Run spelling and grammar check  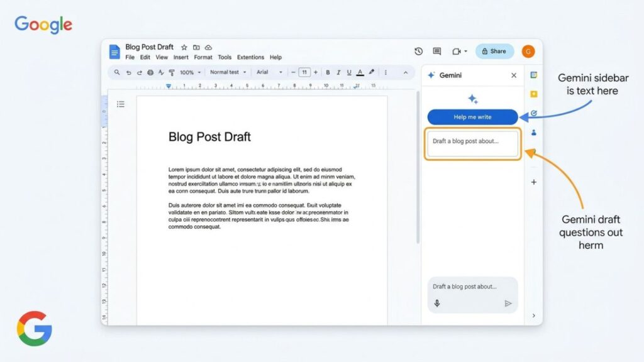pyautogui.click(x=161, y=72)
